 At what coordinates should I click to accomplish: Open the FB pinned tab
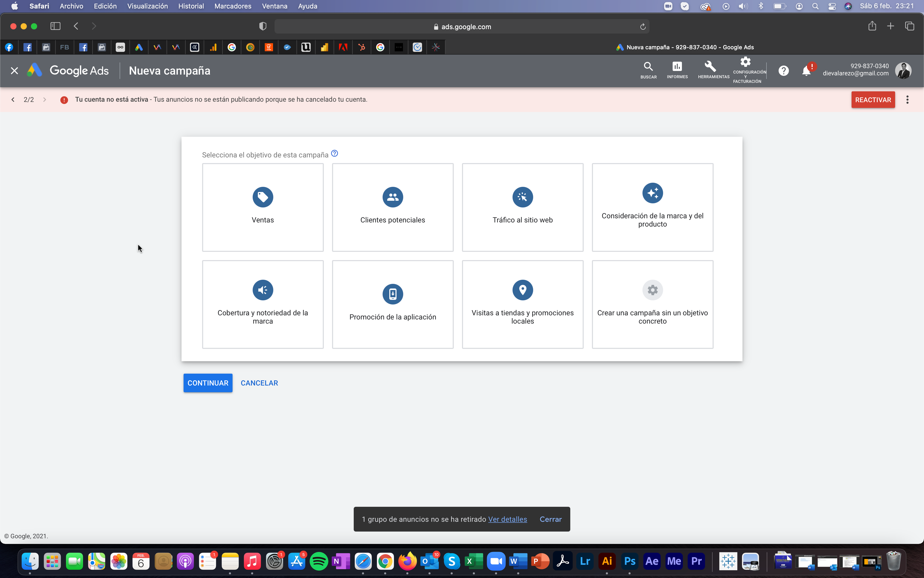[x=64, y=47]
